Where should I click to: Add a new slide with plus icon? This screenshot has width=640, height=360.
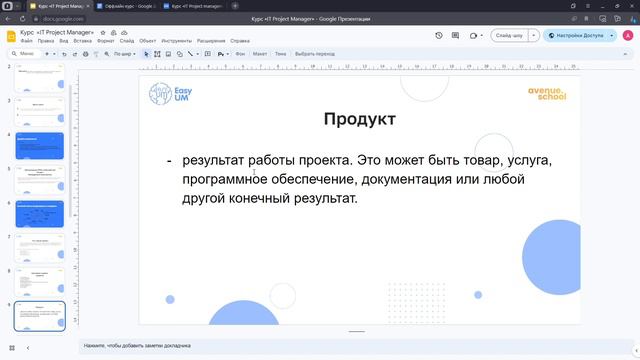tap(47, 54)
